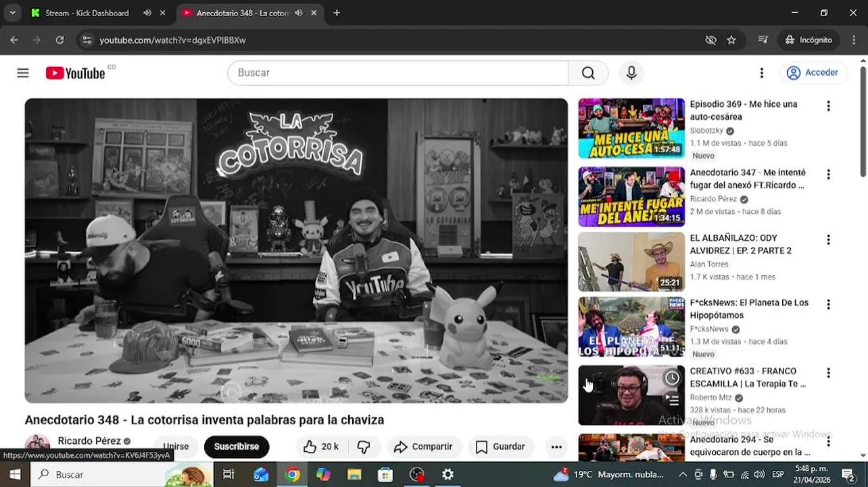Open Chrome three-dot menu
This screenshot has height=487, width=868.
(853, 40)
